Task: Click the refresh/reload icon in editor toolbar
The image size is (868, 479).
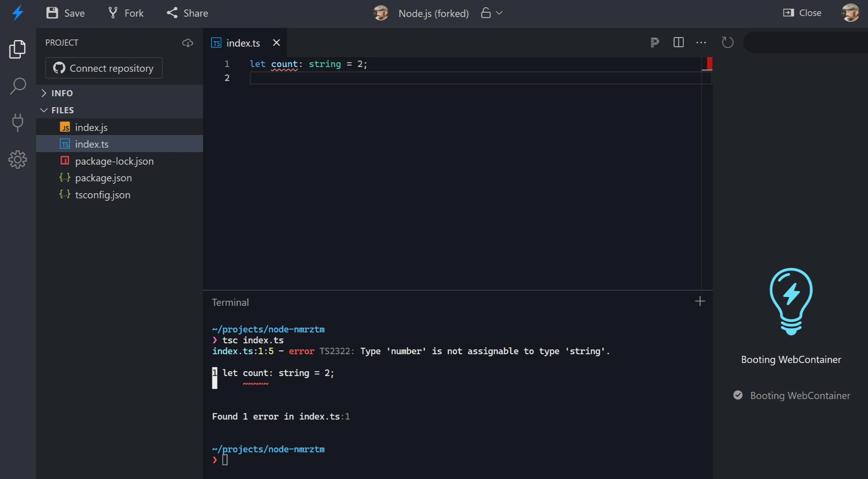Action: coord(727,43)
